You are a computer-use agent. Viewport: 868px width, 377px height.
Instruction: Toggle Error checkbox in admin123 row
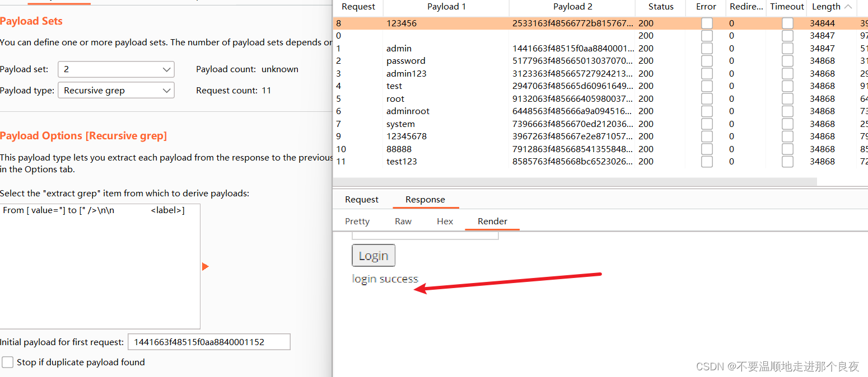pyautogui.click(x=707, y=74)
